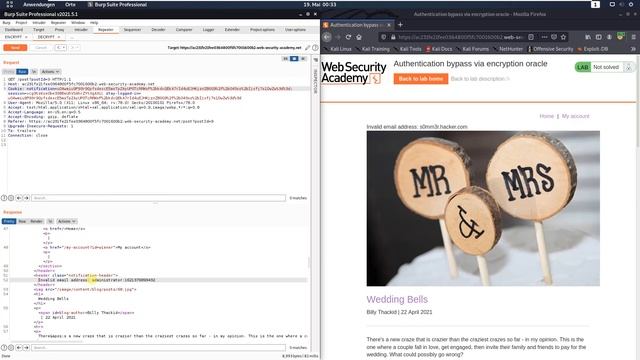Toggle \n display in Request panel
The height and width of the screenshot is (360, 640).
coord(34,71)
